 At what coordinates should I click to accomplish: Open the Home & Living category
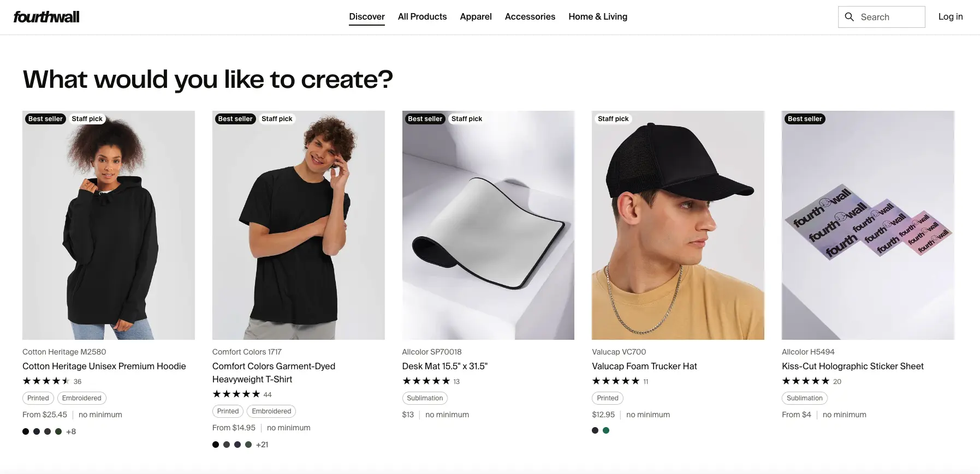597,17
